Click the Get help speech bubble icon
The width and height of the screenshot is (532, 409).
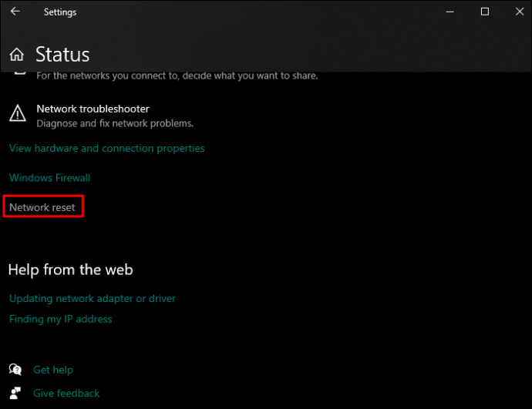click(x=15, y=370)
